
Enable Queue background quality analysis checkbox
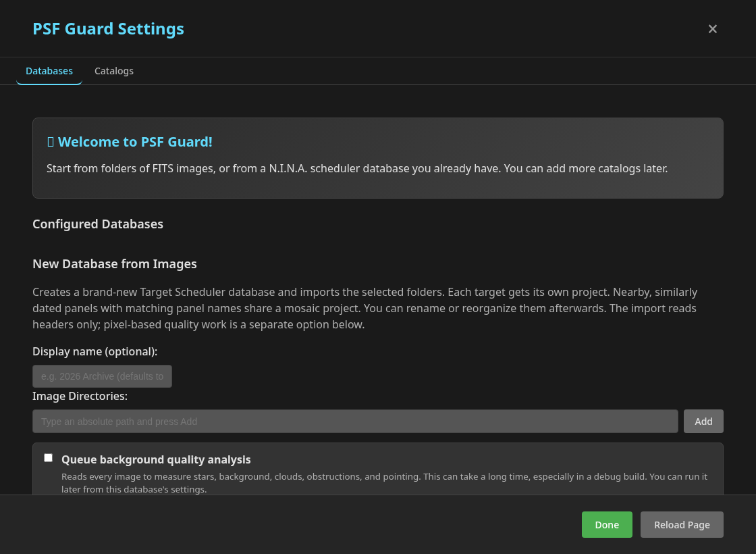pos(48,457)
